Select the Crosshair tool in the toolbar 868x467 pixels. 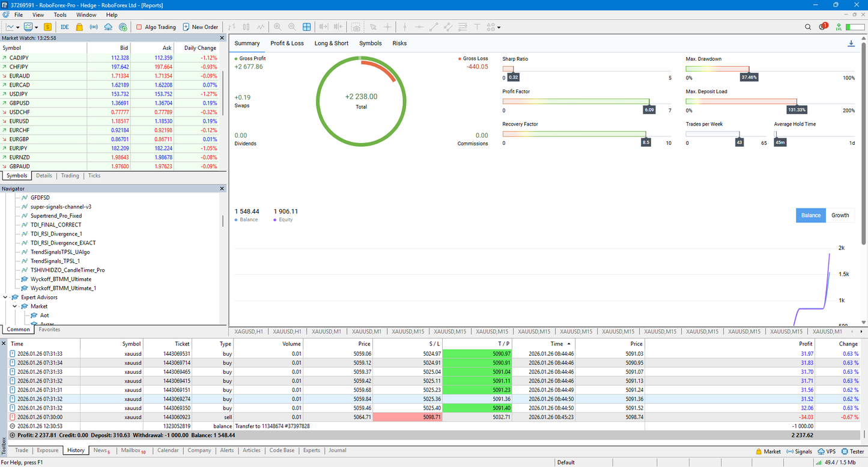(x=387, y=27)
